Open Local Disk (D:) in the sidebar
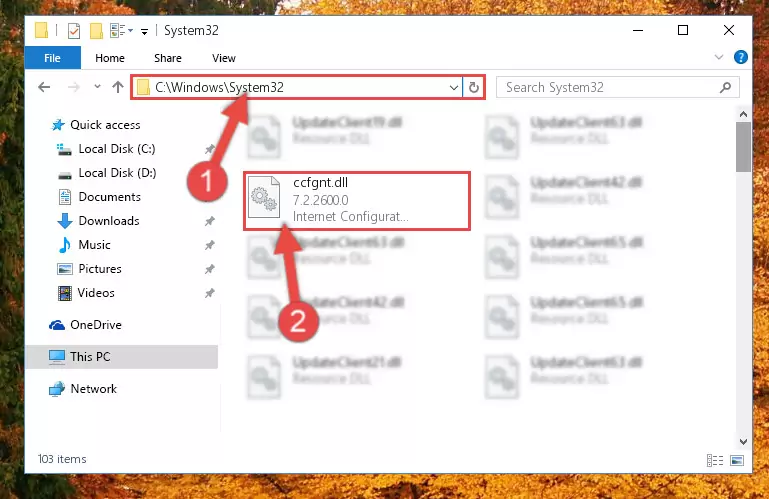The image size is (769, 499). 117,173
